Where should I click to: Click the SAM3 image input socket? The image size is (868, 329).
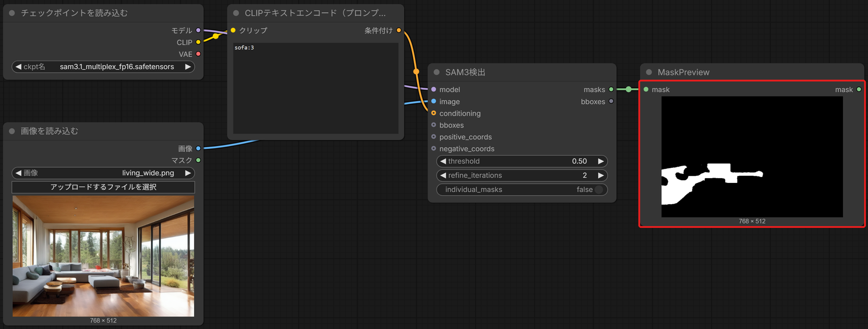pyautogui.click(x=433, y=102)
